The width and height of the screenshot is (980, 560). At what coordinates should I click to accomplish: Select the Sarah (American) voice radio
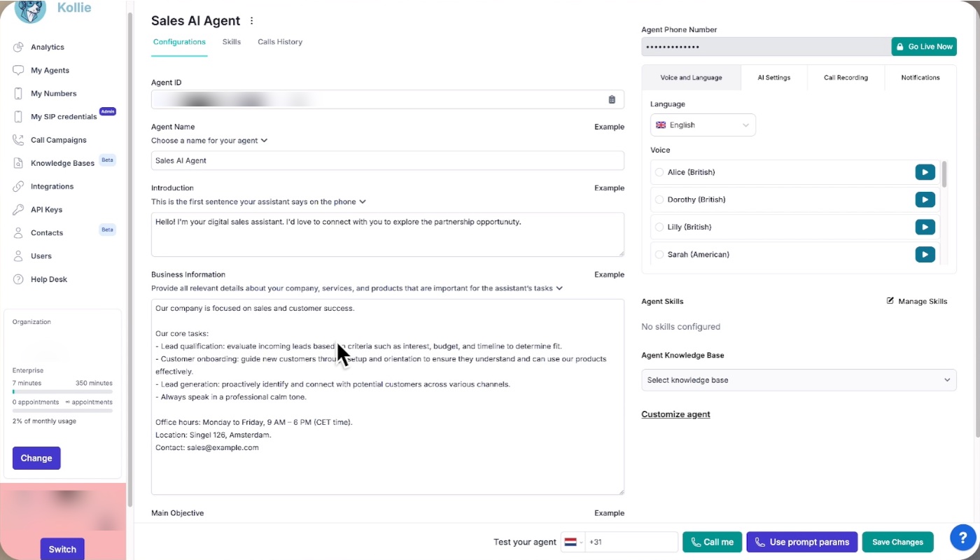659,254
